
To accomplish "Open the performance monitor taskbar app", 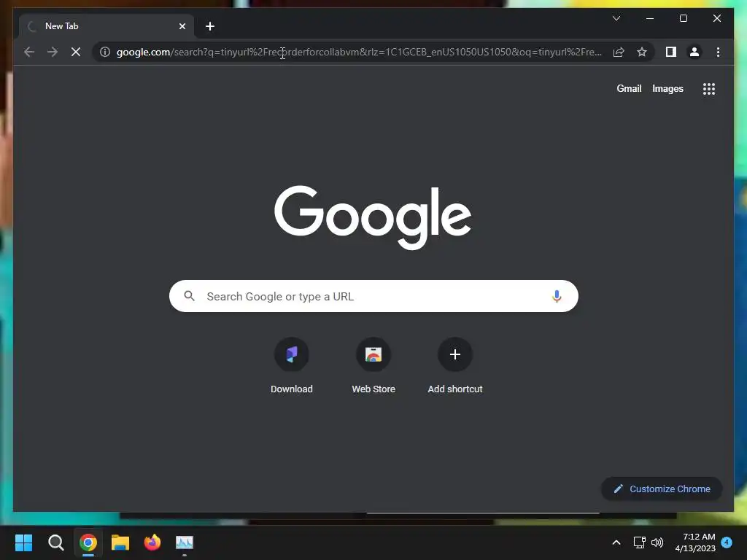I will pos(185,542).
